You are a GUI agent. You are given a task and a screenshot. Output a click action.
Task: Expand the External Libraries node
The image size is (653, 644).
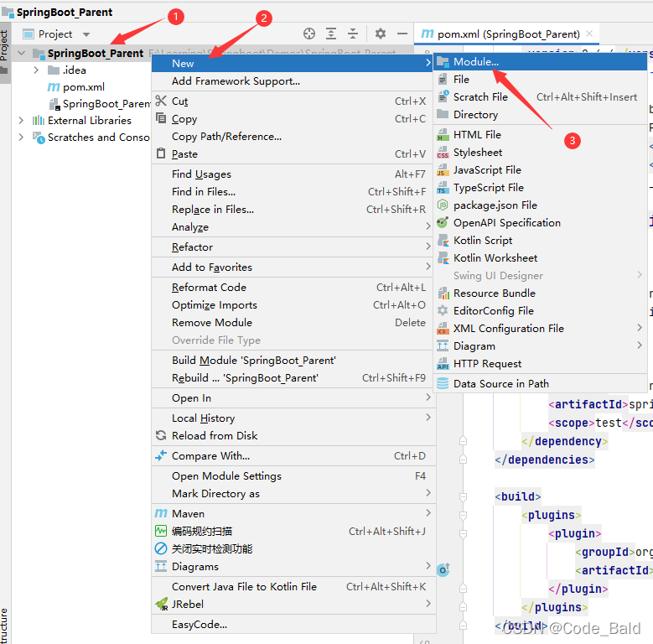[21, 121]
